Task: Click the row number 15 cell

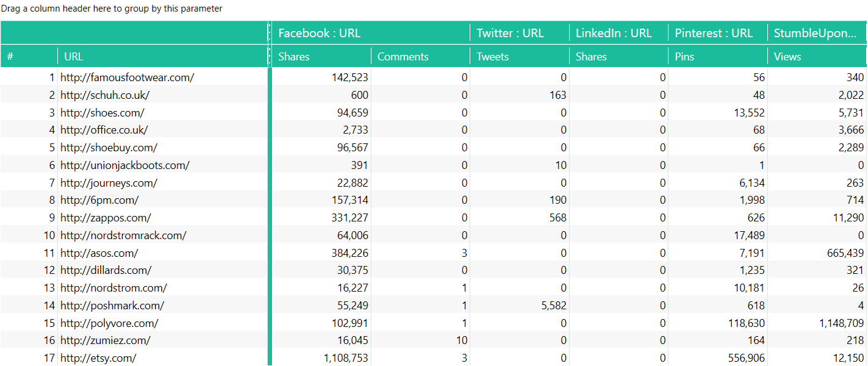Action: pyautogui.click(x=29, y=323)
